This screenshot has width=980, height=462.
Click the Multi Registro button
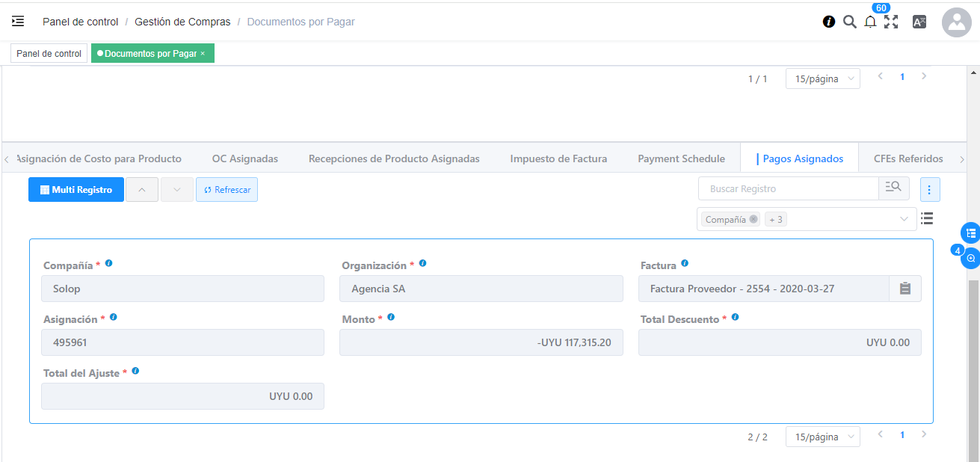76,190
